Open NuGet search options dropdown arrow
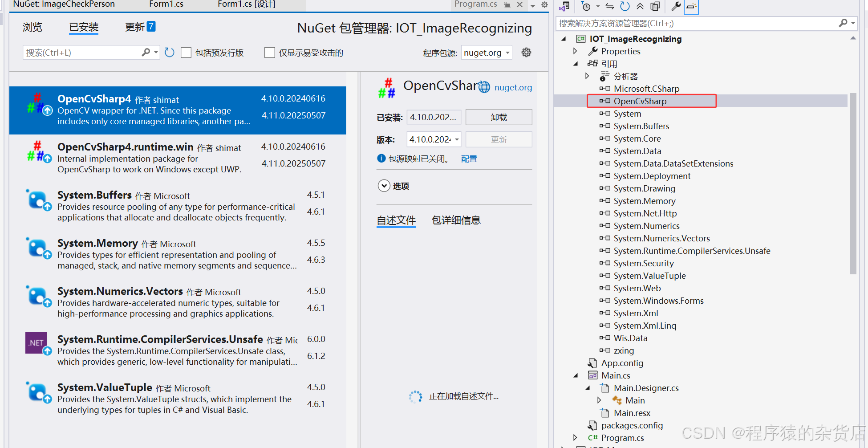Image resolution: width=868 pixels, height=448 pixels. pyautogui.click(x=156, y=53)
